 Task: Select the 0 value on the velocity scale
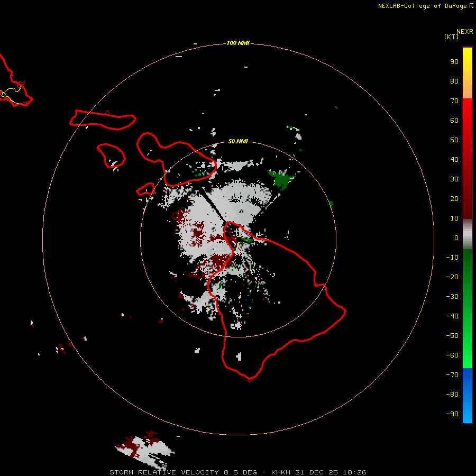tap(456, 238)
